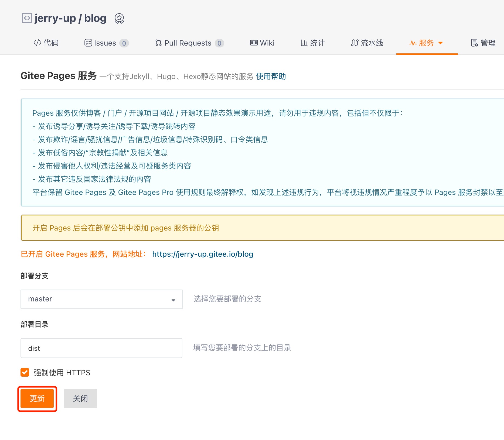The height and width of the screenshot is (440, 504).
Task: Click the repository code icon beside jerry-up
Action: click(x=27, y=18)
